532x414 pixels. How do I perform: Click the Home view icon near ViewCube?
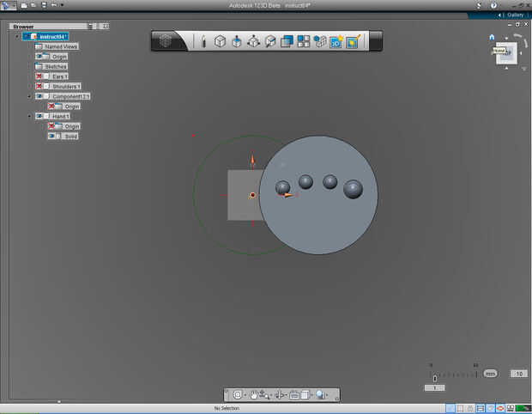492,37
